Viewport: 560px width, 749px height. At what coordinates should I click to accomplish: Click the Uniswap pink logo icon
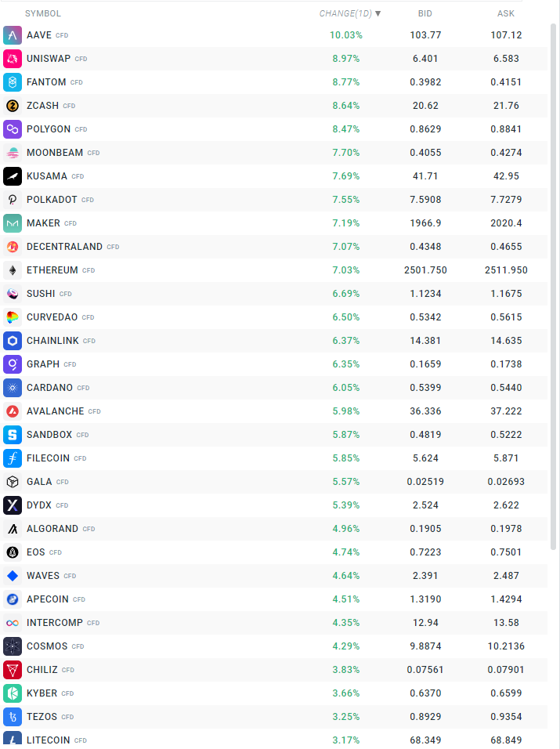pos(13,59)
